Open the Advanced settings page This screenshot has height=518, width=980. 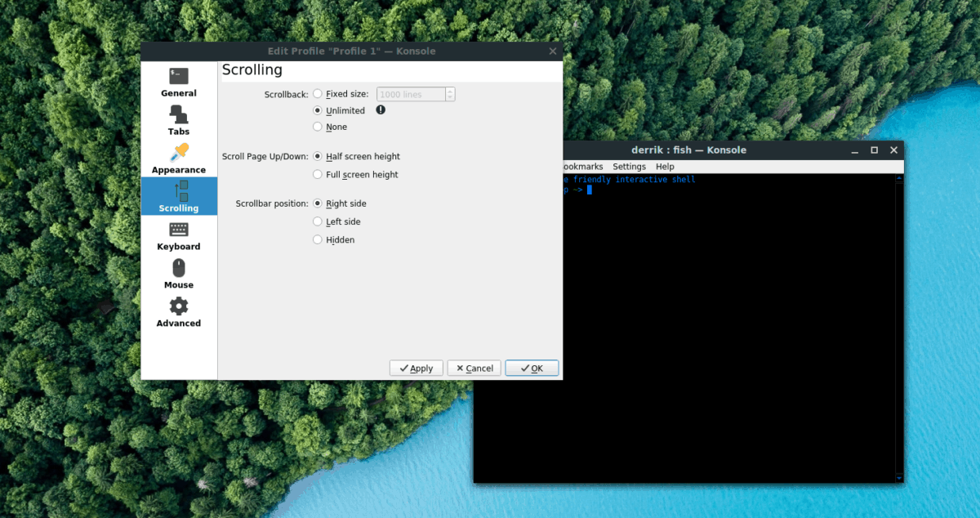pos(179,312)
